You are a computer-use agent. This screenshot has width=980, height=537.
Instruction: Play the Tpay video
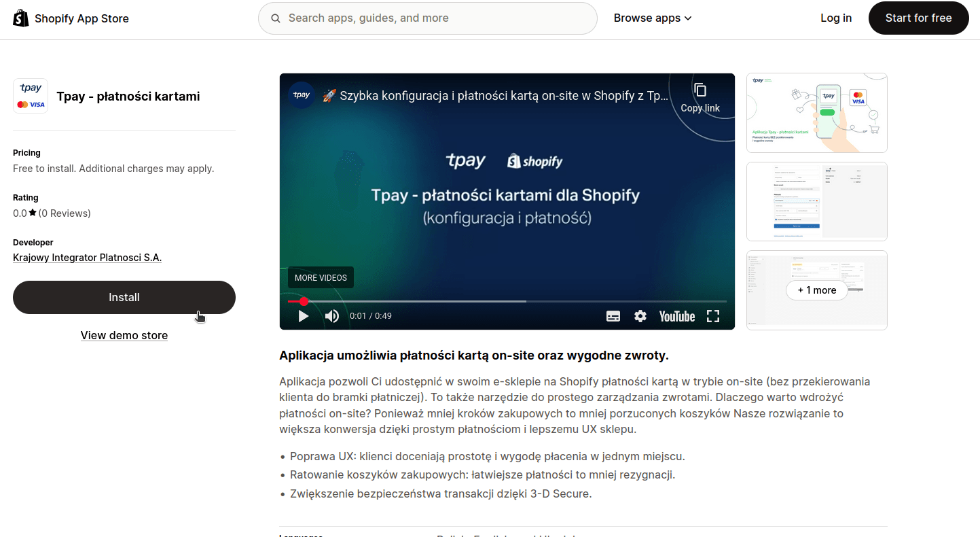point(304,316)
